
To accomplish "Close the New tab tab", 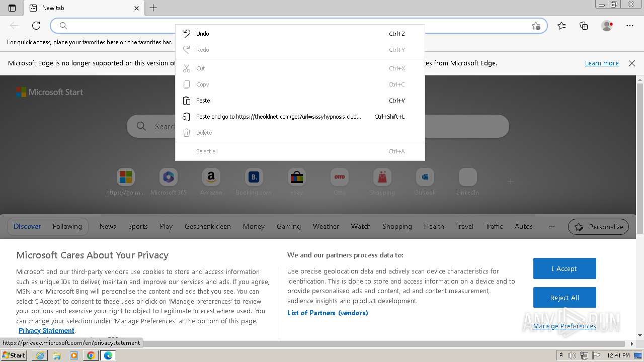I will point(136,8).
